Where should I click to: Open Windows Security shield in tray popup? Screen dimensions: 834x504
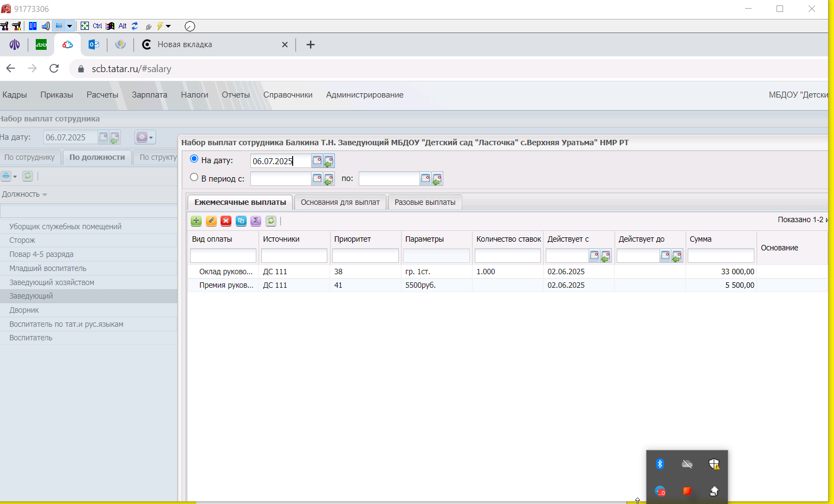(x=714, y=464)
